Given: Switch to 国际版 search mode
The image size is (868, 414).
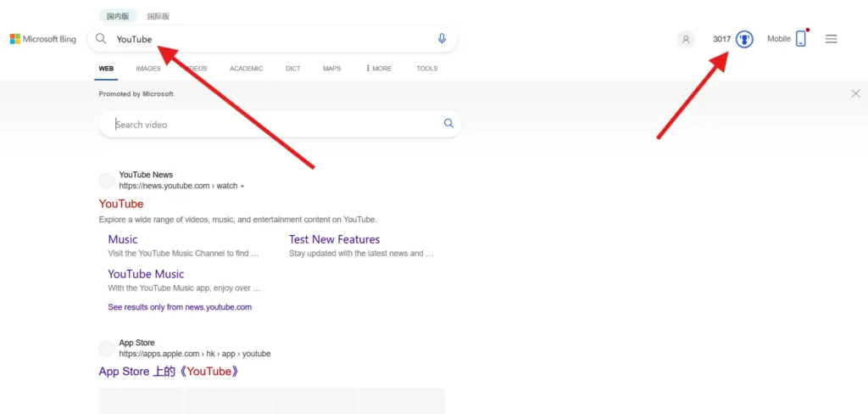Looking at the screenshot, I should point(159,16).
